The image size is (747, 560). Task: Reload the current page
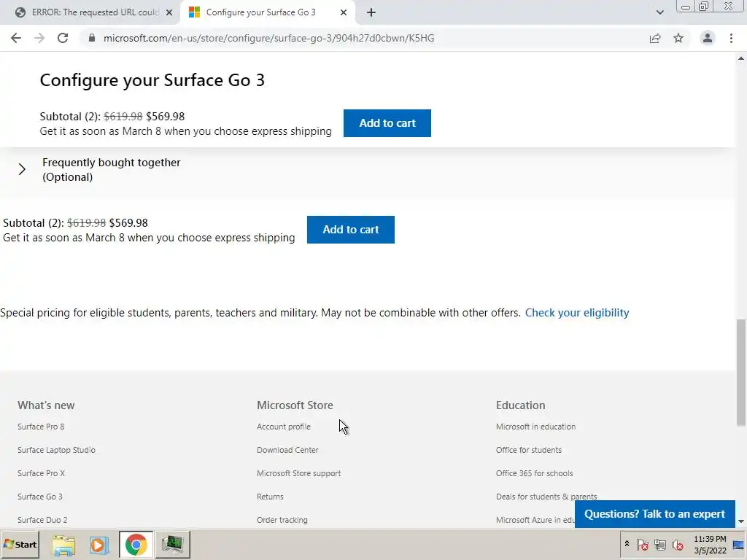coord(63,38)
